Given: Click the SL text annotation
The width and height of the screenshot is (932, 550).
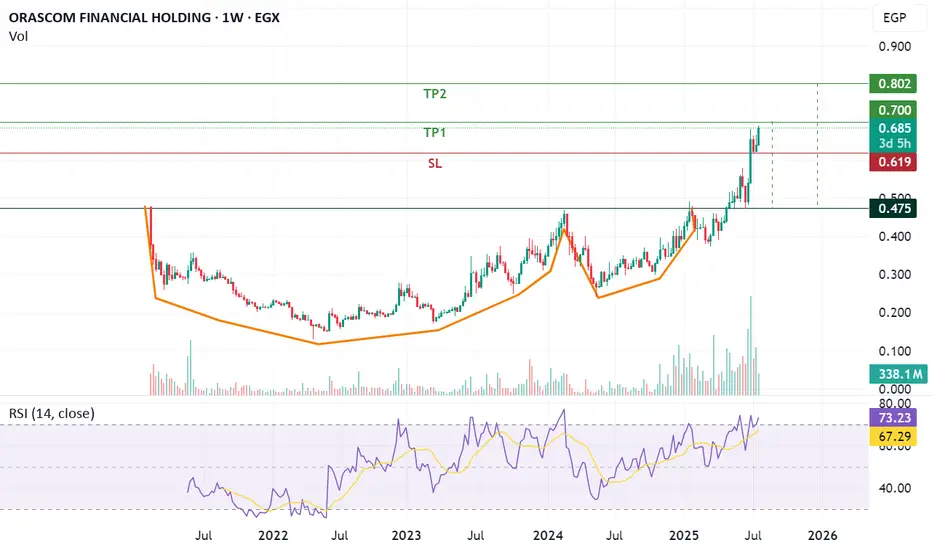Looking at the screenshot, I should (434, 164).
